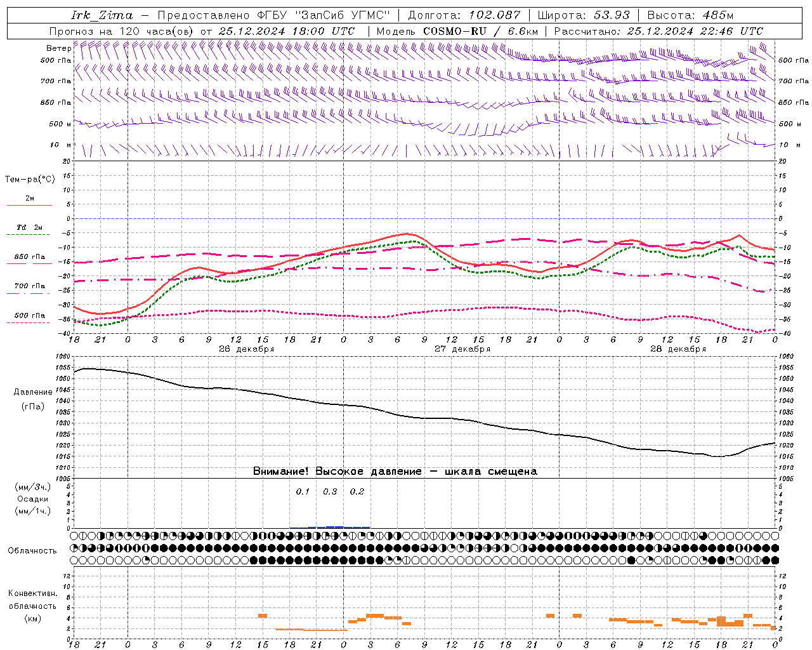This screenshot has height=650, width=812.
Task: Click the 0.2 precipitation amount
Action: tap(357, 491)
